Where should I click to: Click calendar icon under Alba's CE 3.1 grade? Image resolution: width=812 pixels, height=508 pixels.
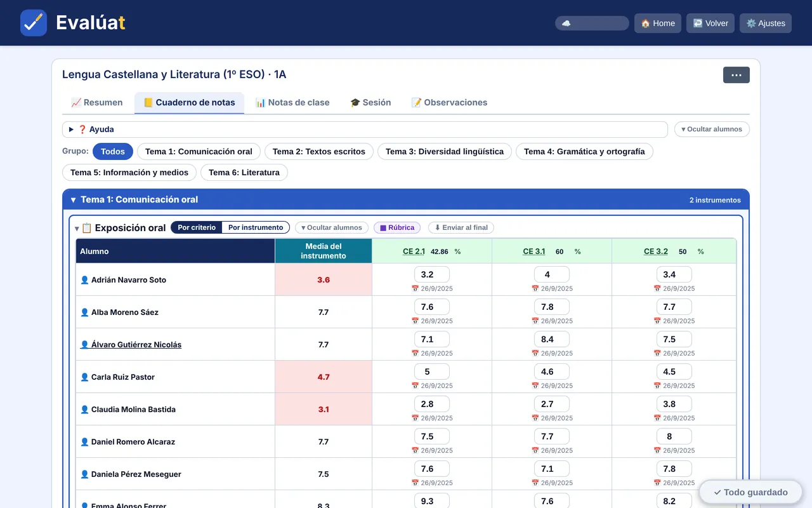click(535, 321)
